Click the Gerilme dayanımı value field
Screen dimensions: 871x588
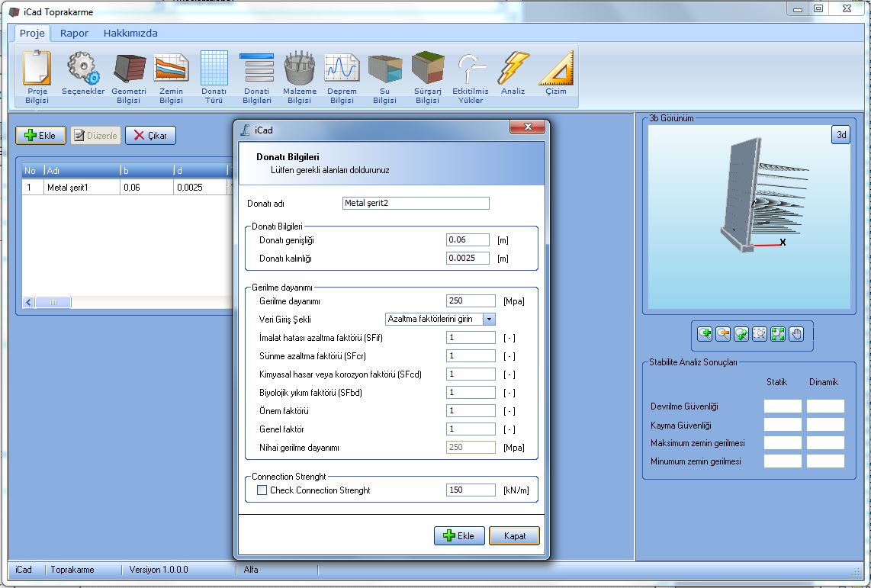tap(471, 301)
